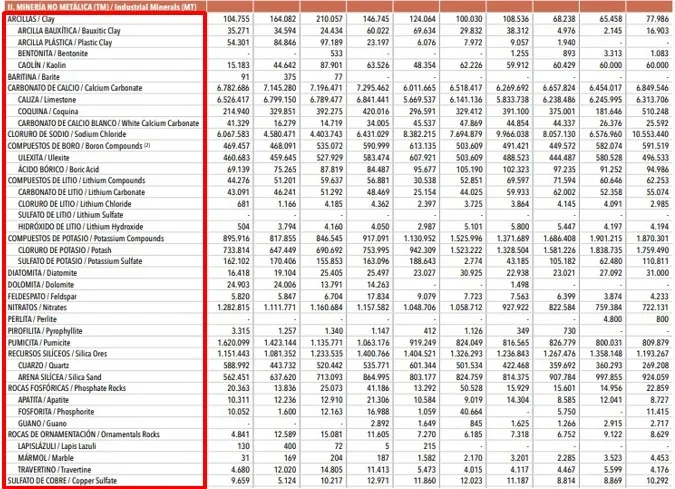Click the 'BARITINA / Barite' row label
675x489 pixels.
pyautogui.click(x=38, y=76)
